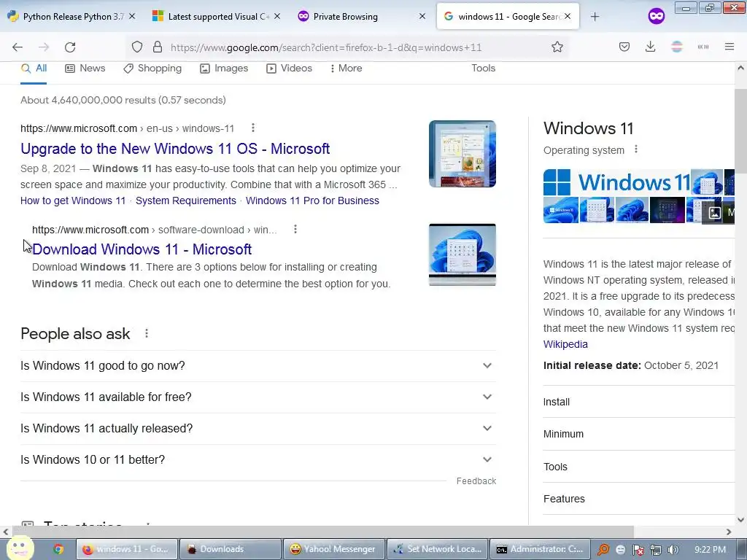Follow the 'System Requirements' sitelink
The width and height of the screenshot is (747, 560).
tap(186, 201)
